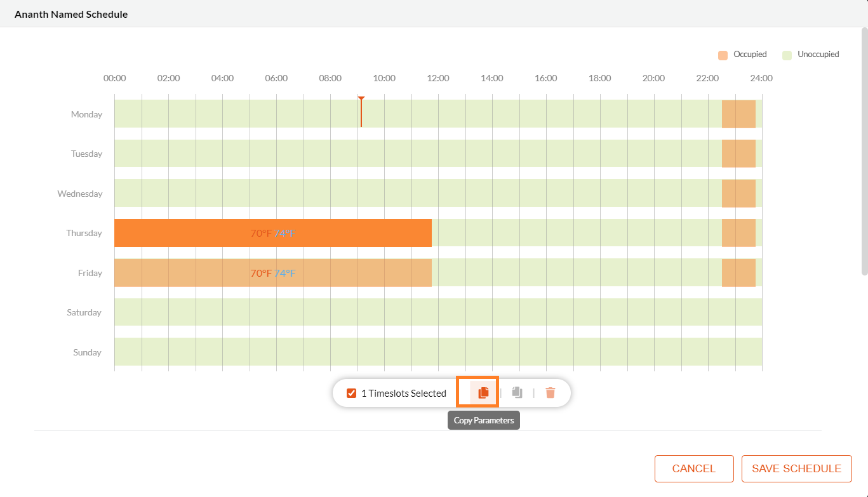This screenshot has height=497, width=868.
Task: Click the Occupied legend color swatch
Action: (723, 55)
